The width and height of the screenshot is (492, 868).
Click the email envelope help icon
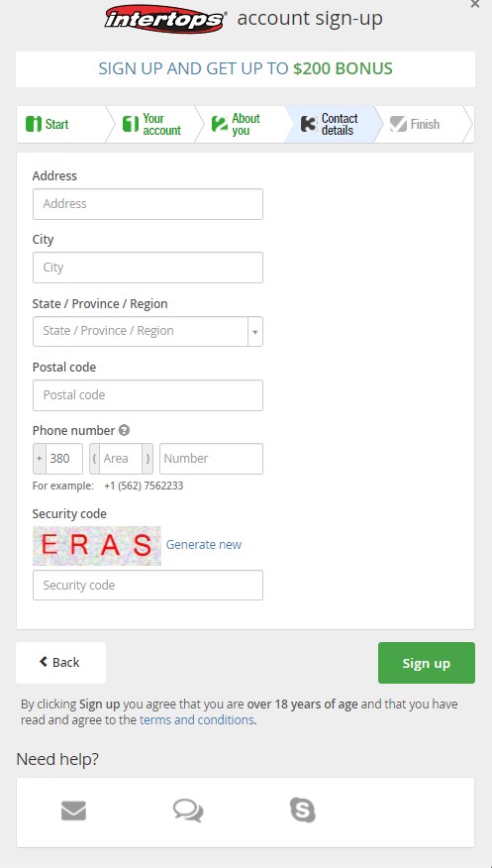pyautogui.click(x=73, y=811)
